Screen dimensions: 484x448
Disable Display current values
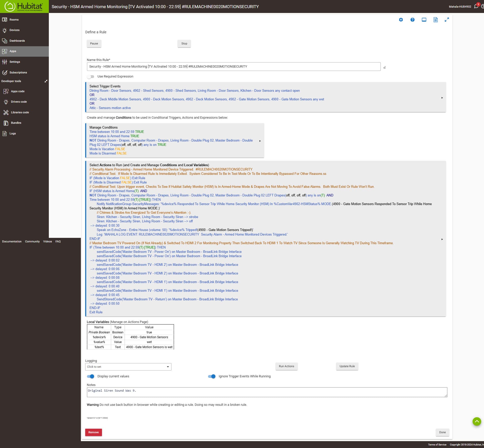tap(91, 376)
